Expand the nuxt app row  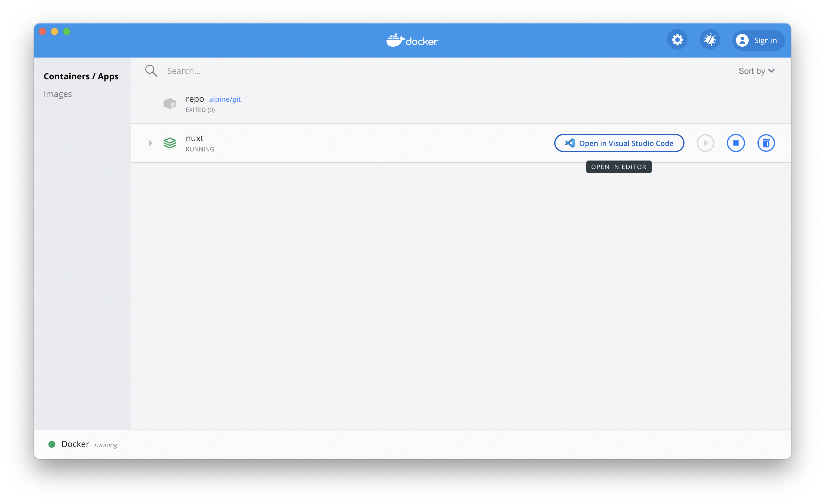pos(150,143)
